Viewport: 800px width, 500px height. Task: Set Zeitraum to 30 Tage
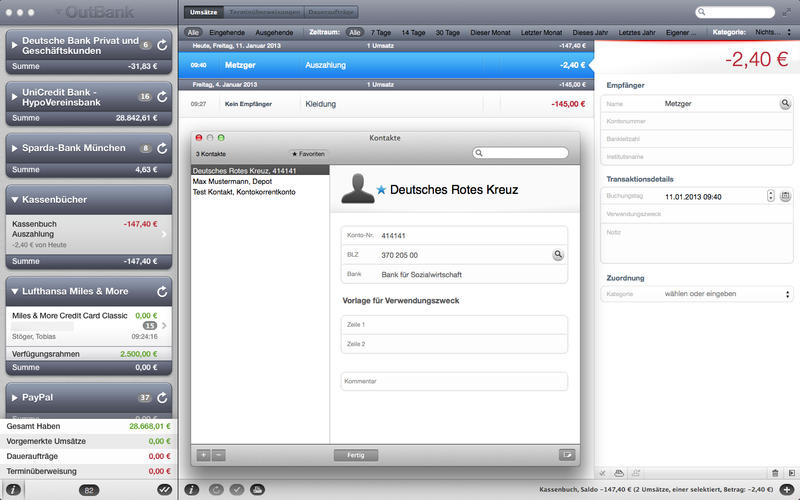[x=447, y=32]
